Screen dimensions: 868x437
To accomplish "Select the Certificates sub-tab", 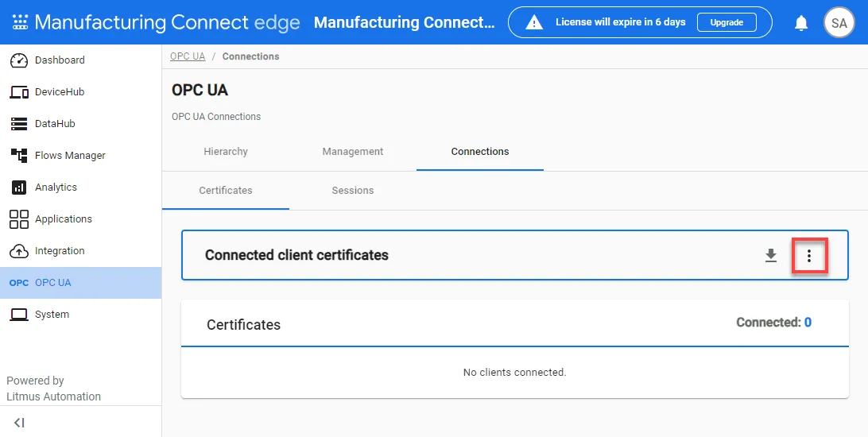I will click(225, 190).
